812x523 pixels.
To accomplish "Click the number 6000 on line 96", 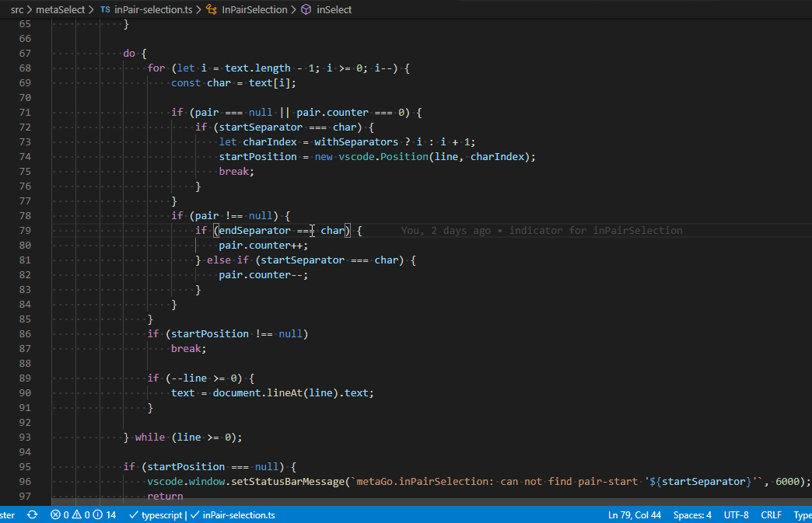I will 788,481.
